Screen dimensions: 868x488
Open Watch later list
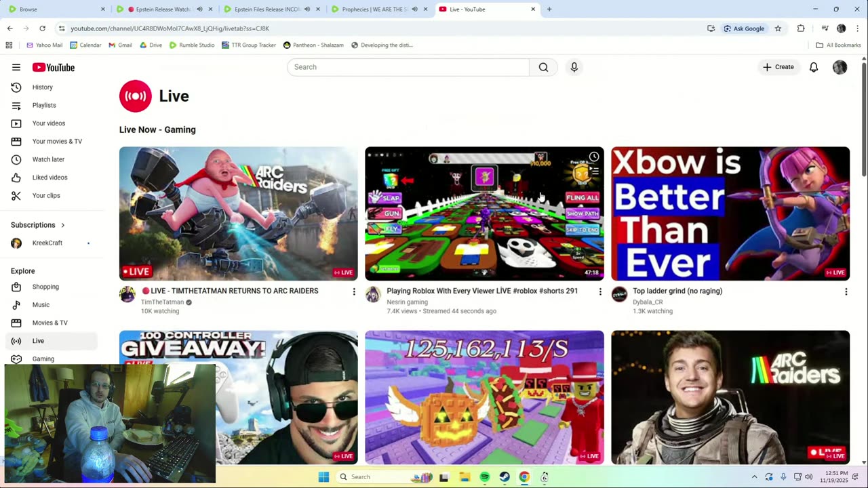pyautogui.click(x=49, y=159)
